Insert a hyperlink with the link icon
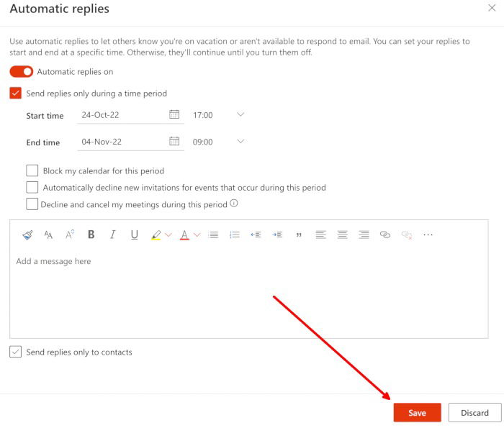The image size is (504, 428). tap(385, 235)
